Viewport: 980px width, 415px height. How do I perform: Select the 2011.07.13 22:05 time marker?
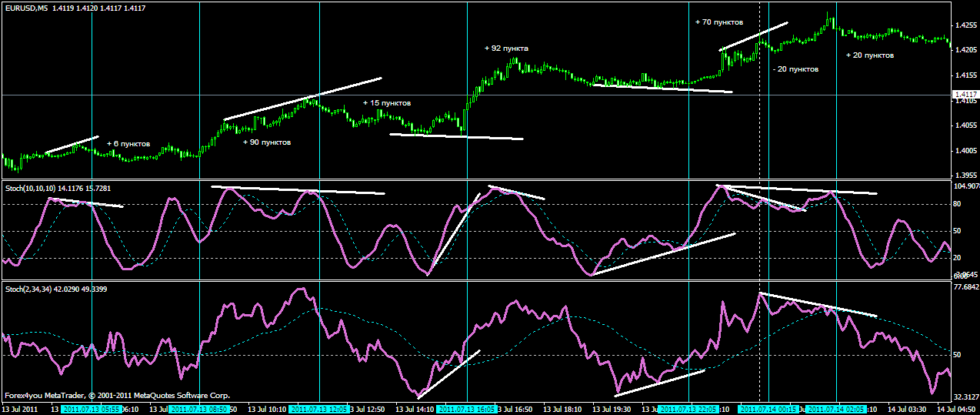pyautogui.click(x=688, y=409)
